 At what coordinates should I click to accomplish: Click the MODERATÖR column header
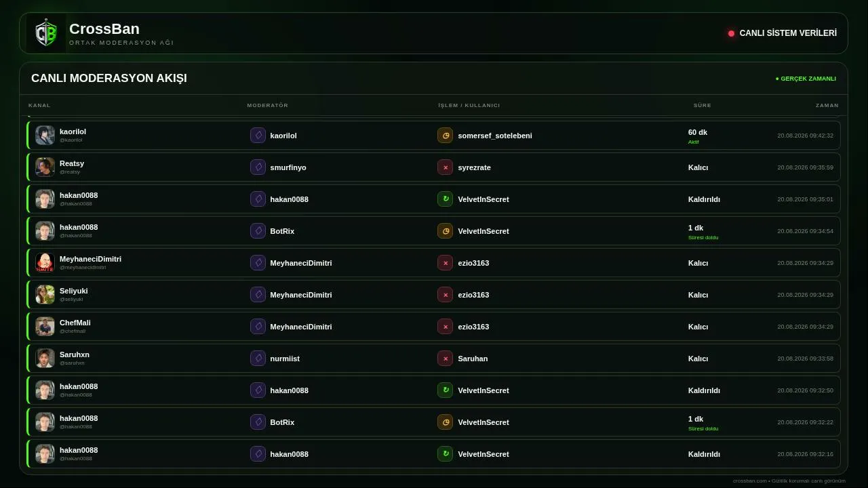click(267, 105)
